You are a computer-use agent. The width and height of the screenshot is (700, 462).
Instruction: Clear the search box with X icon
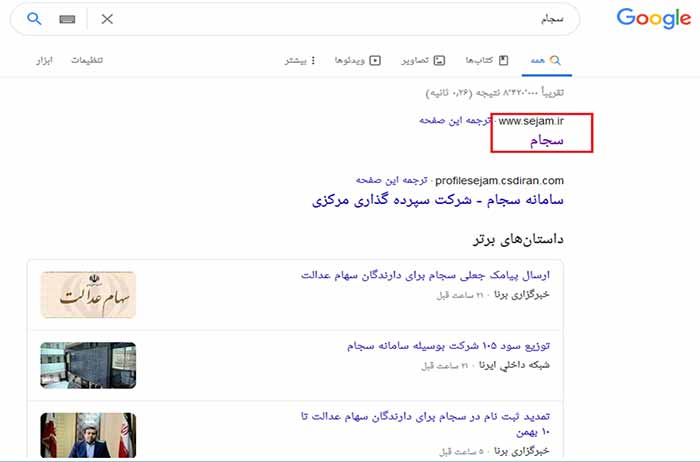click(x=107, y=19)
